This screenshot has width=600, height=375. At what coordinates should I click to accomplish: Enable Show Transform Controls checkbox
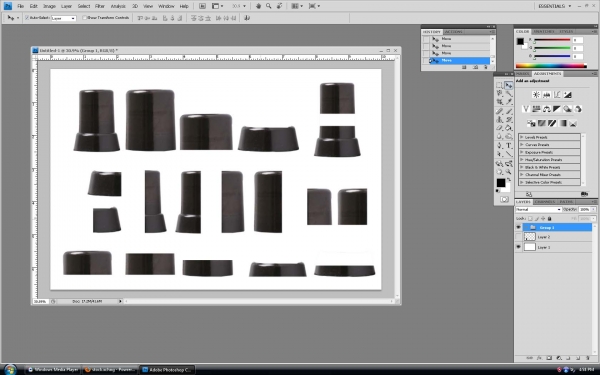[x=85, y=18]
